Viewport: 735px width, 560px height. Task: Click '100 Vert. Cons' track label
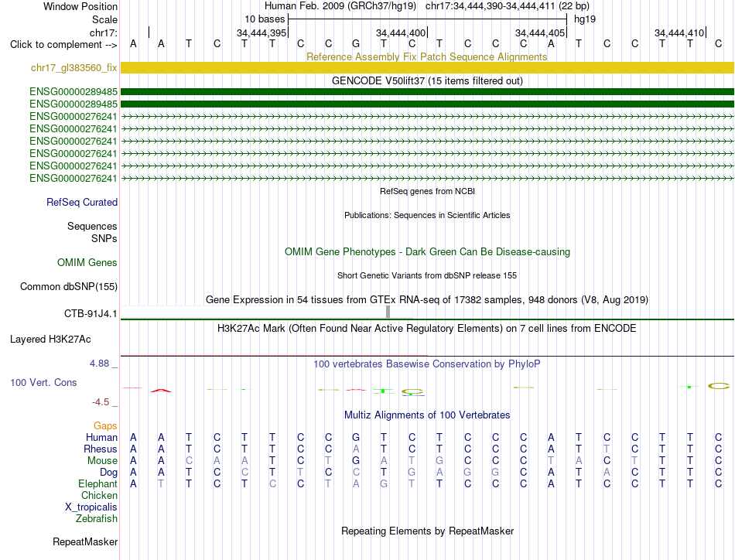pos(43,382)
